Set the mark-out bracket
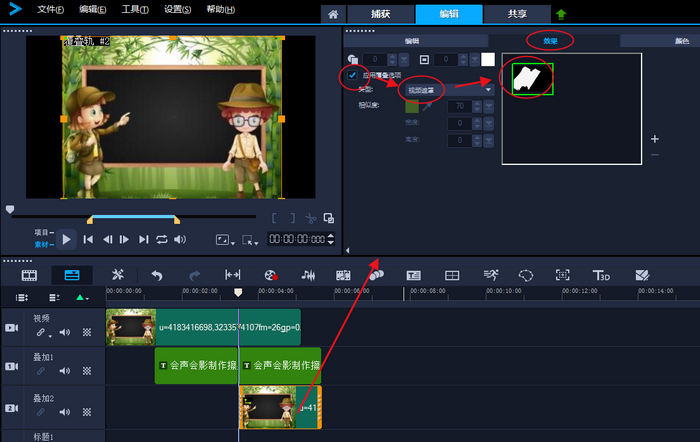Screen dimensions: 700x442 [x=293, y=218]
